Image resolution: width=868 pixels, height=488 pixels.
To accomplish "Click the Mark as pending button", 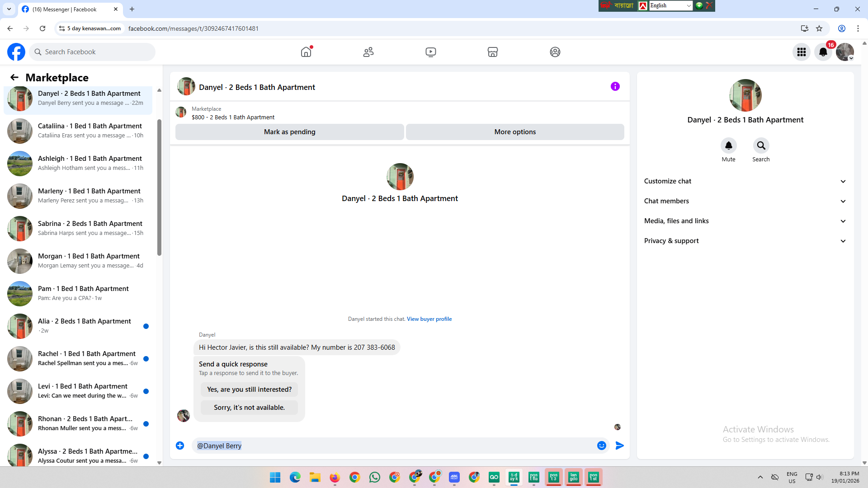I will click(x=289, y=132).
